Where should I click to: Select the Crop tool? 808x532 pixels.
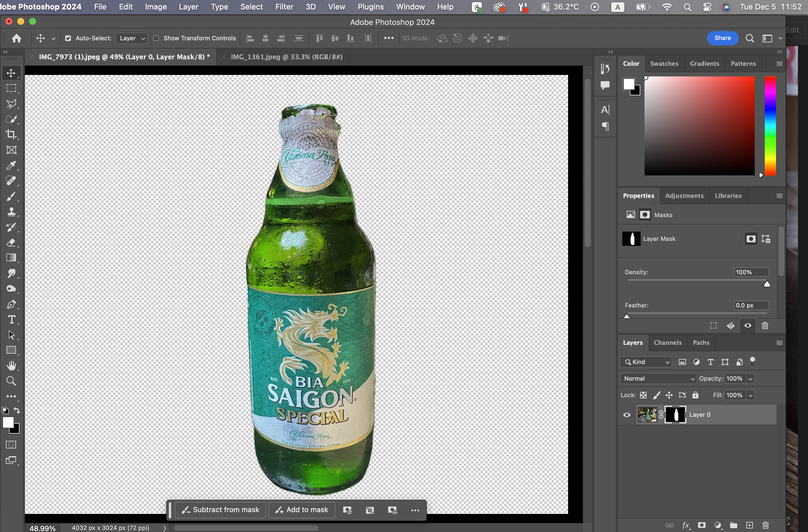tap(11, 134)
